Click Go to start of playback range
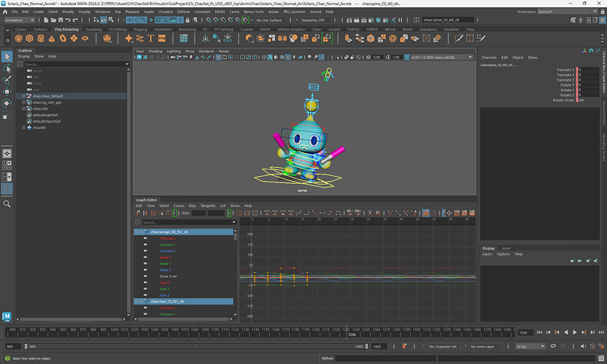Image resolution: width=607 pixels, height=364 pixels. coord(539,332)
